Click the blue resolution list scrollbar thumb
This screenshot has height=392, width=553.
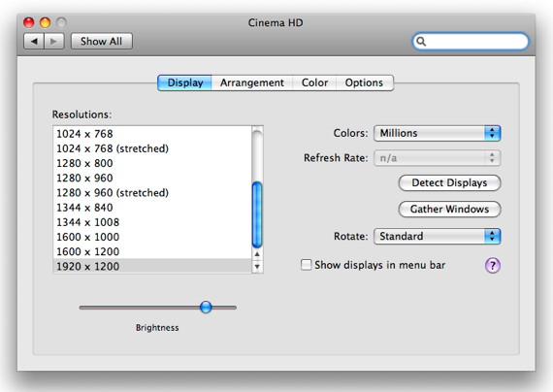pyautogui.click(x=257, y=214)
